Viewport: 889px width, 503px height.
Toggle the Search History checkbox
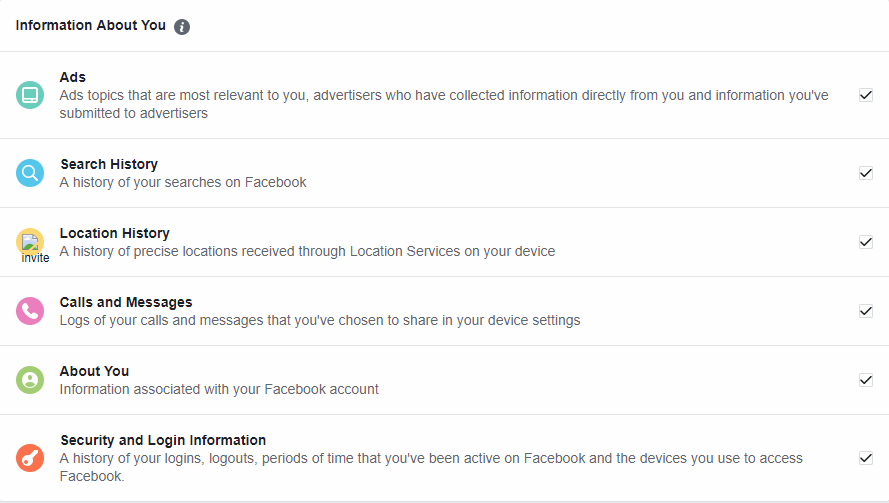[866, 173]
